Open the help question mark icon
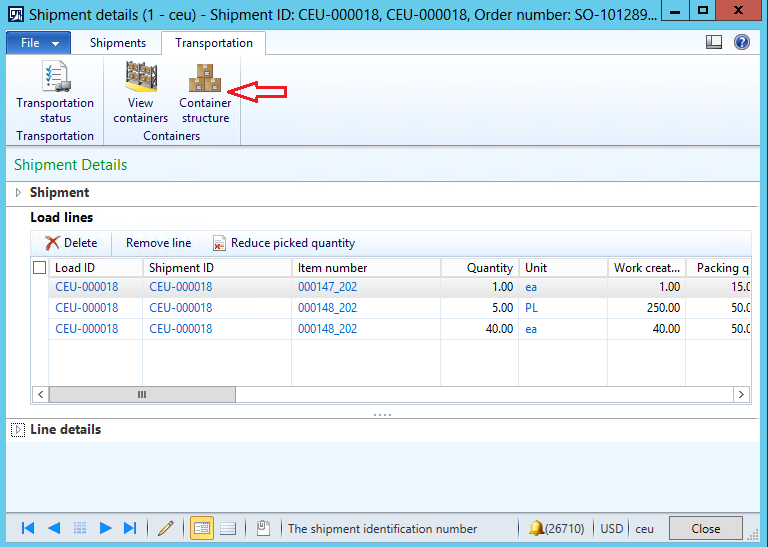 742,43
